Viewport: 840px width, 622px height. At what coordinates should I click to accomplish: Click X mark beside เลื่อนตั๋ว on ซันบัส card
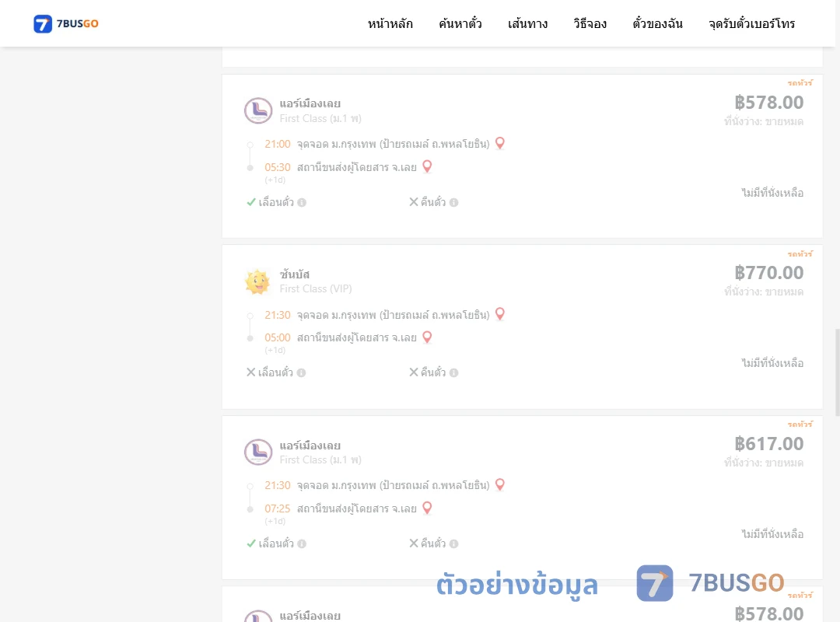coord(250,372)
